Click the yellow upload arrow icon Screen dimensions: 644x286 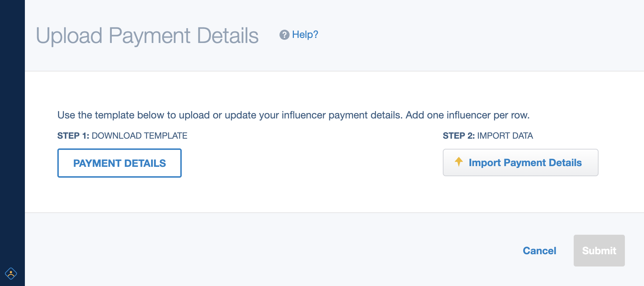[x=459, y=162]
